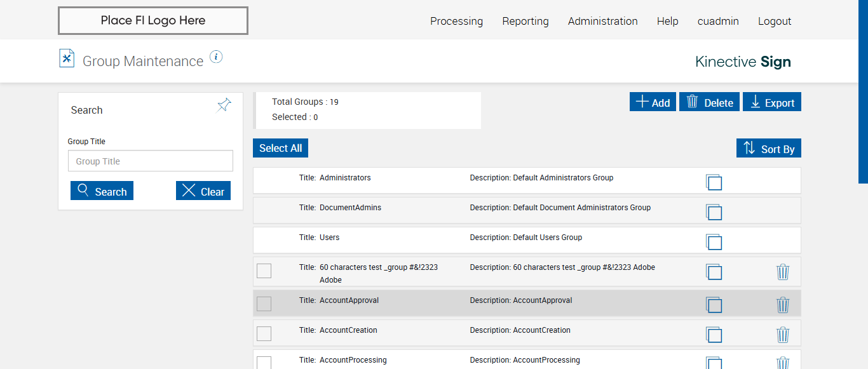The width and height of the screenshot is (868, 369).
Task: Click the copy icon for AccountApproval row
Action: pyautogui.click(x=714, y=305)
